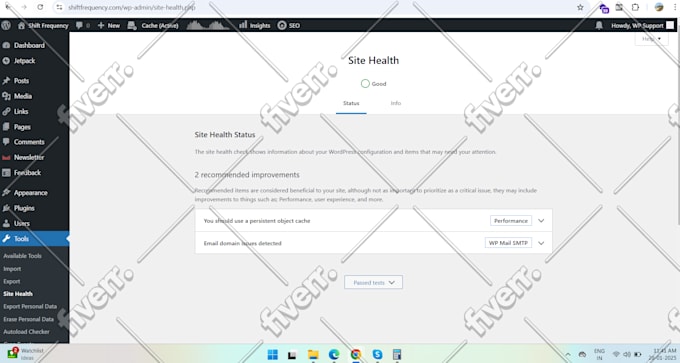Screen dimensions: 680x363
Task: Open Calculator from the taskbar
Action: pyautogui.click(x=396, y=354)
